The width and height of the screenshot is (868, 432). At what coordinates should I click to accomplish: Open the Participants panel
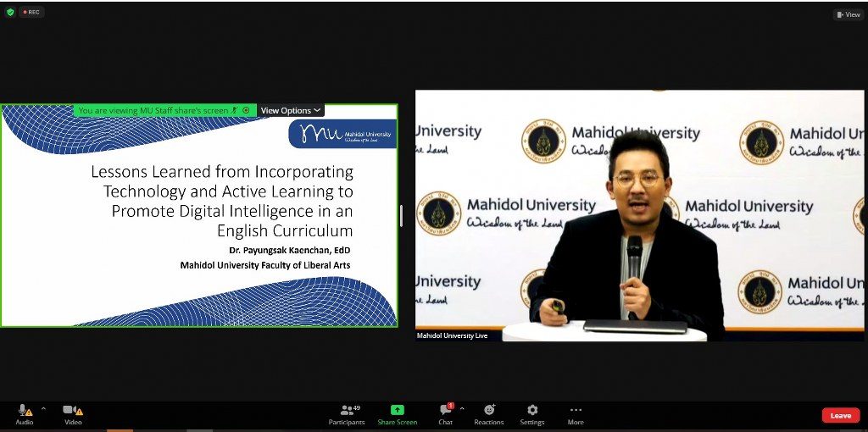click(x=347, y=414)
